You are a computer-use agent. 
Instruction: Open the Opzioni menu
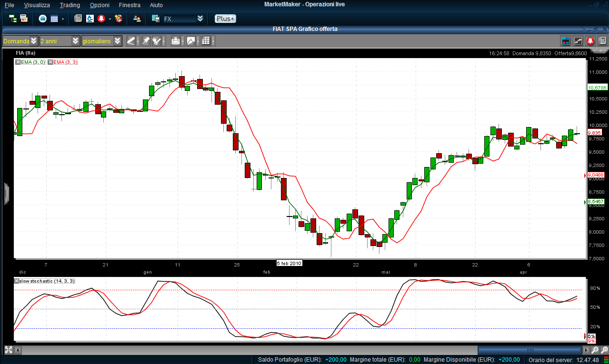[99, 5]
